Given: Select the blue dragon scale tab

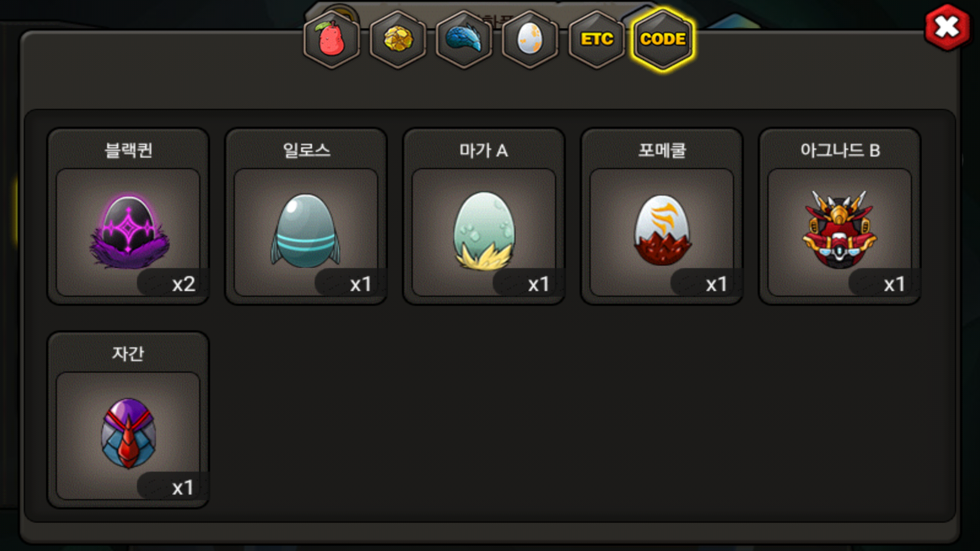Looking at the screenshot, I should pos(464,40).
